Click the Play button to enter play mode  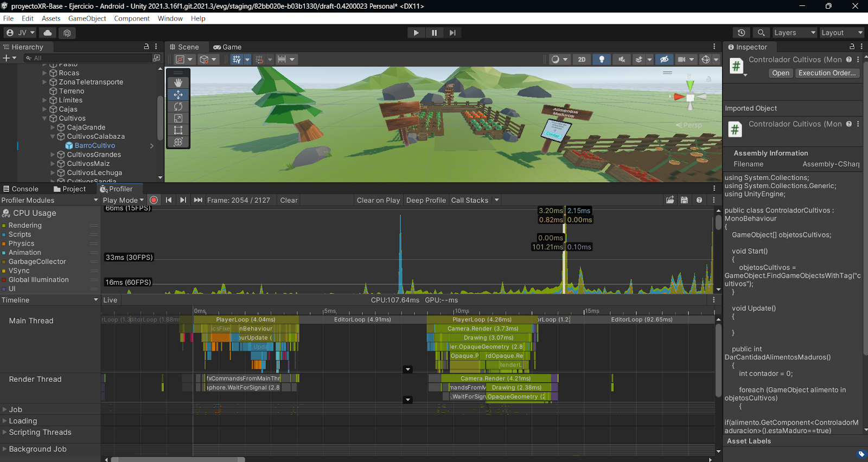(416, 33)
